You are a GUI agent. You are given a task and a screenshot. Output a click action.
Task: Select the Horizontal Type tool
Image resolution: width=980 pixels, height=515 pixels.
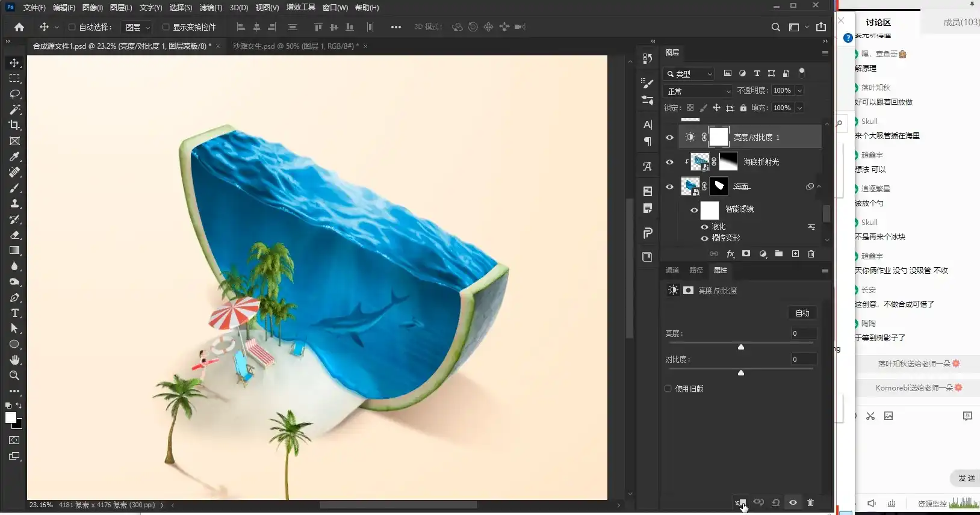(x=14, y=313)
